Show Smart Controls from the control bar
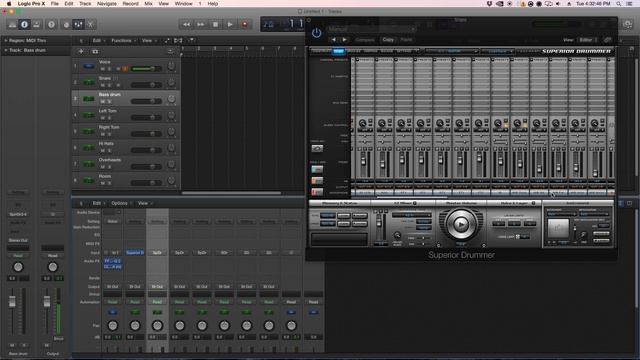Screen dimensions: 640x360 [67, 24]
